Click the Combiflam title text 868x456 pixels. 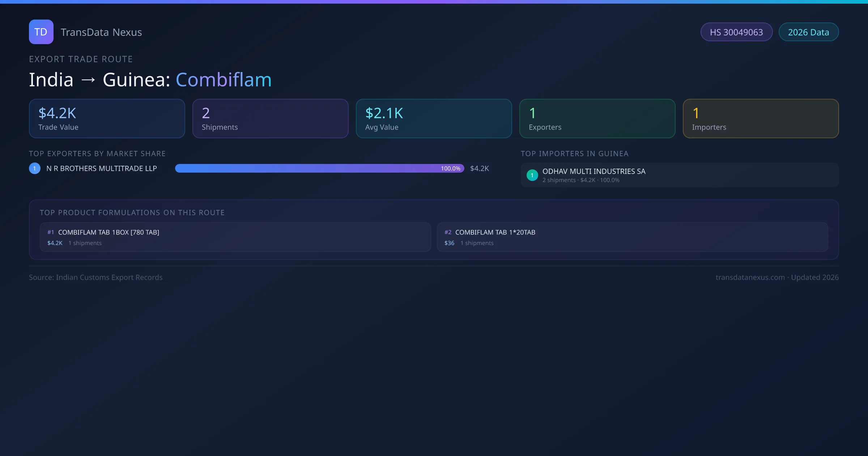[x=224, y=80]
